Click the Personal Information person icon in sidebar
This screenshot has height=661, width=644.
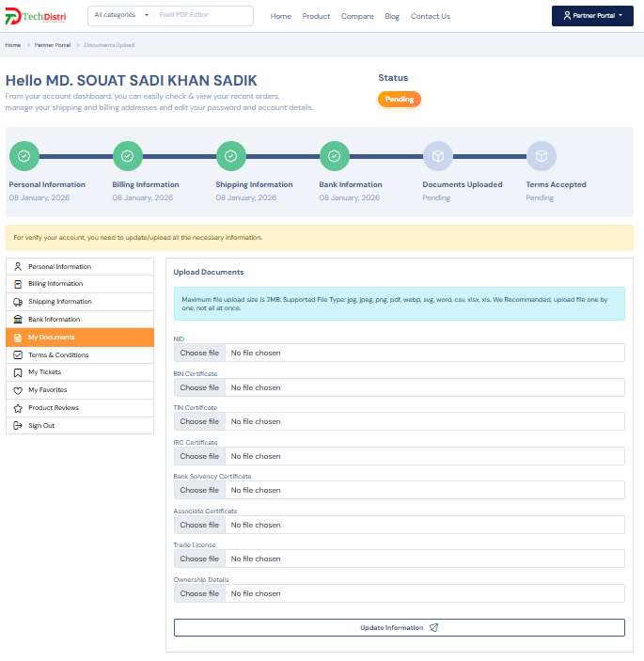(x=18, y=266)
